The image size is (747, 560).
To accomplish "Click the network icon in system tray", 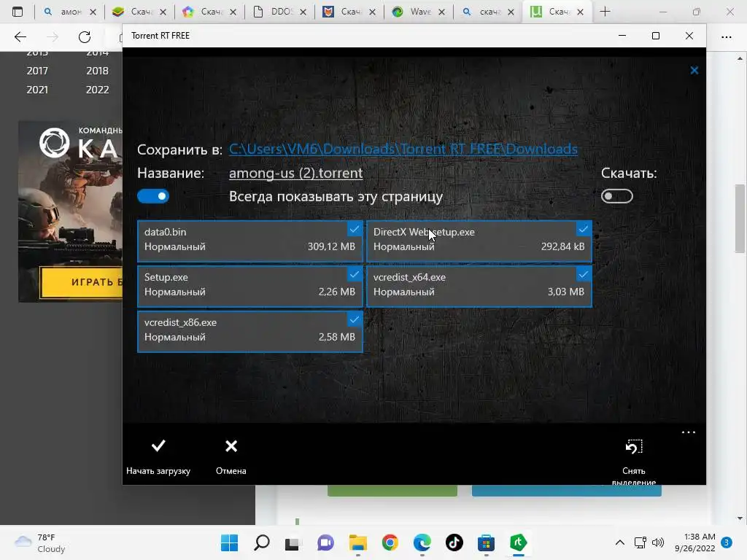I will [x=640, y=542].
